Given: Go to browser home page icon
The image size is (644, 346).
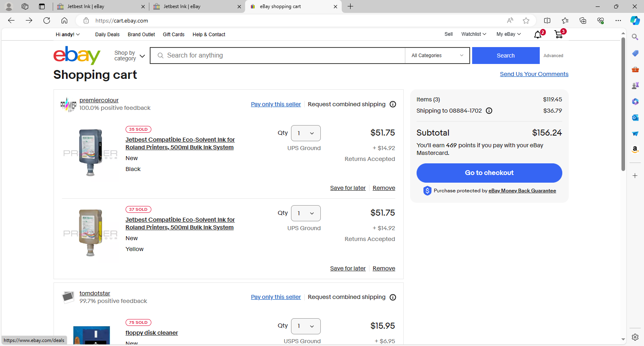Looking at the screenshot, I should (x=64, y=21).
